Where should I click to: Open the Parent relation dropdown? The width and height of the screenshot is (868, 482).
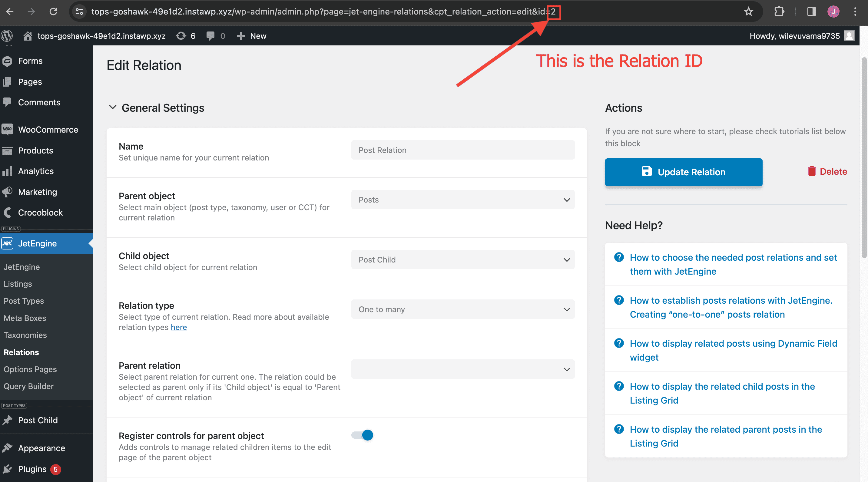tap(463, 369)
